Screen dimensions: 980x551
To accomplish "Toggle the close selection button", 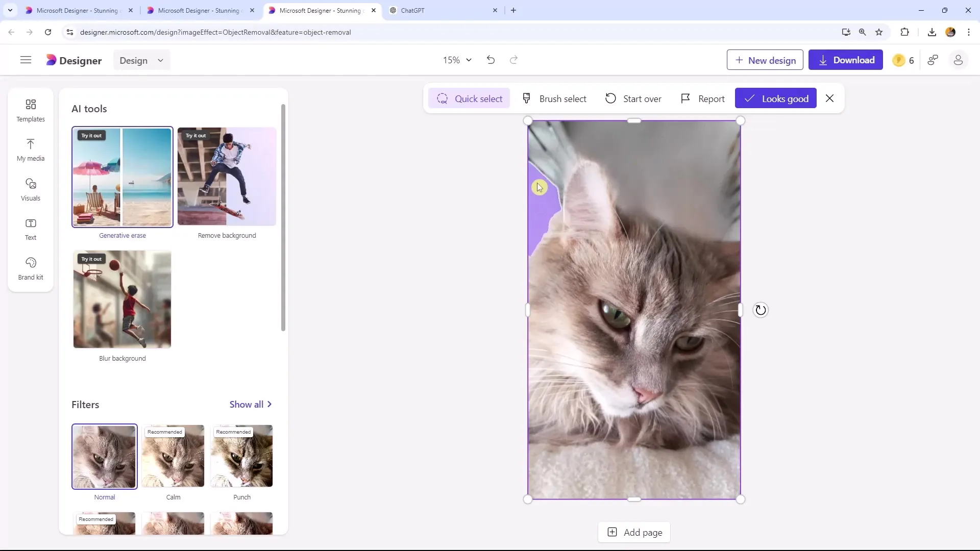I will tap(829, 99).
